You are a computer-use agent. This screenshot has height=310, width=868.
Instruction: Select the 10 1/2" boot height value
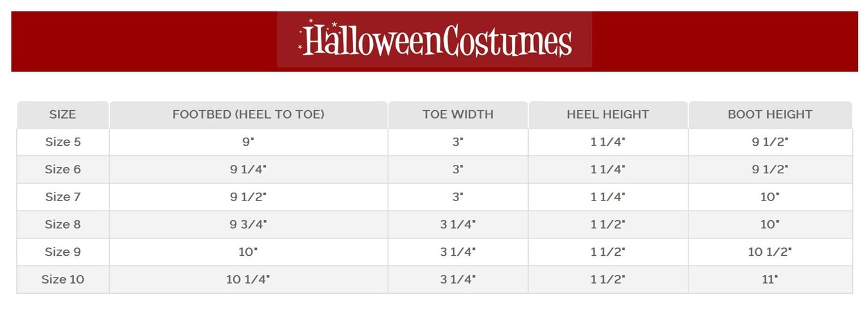[x=770, y=252]
